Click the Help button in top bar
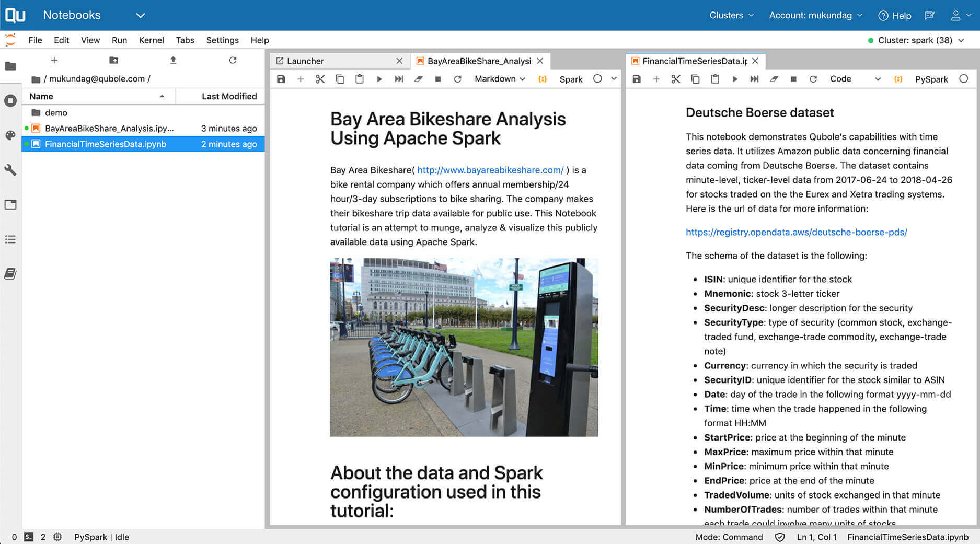The height and width of the screenshot is (544, 980). (894, 16)
